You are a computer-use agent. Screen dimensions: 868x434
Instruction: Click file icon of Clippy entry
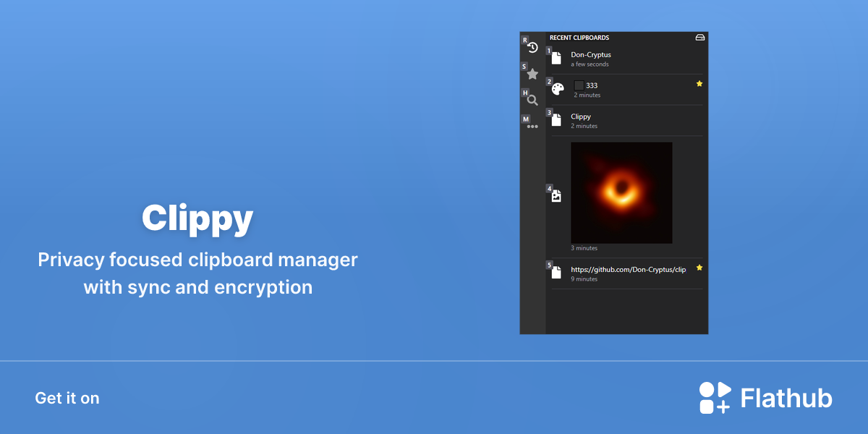click(x=556, y=120)
